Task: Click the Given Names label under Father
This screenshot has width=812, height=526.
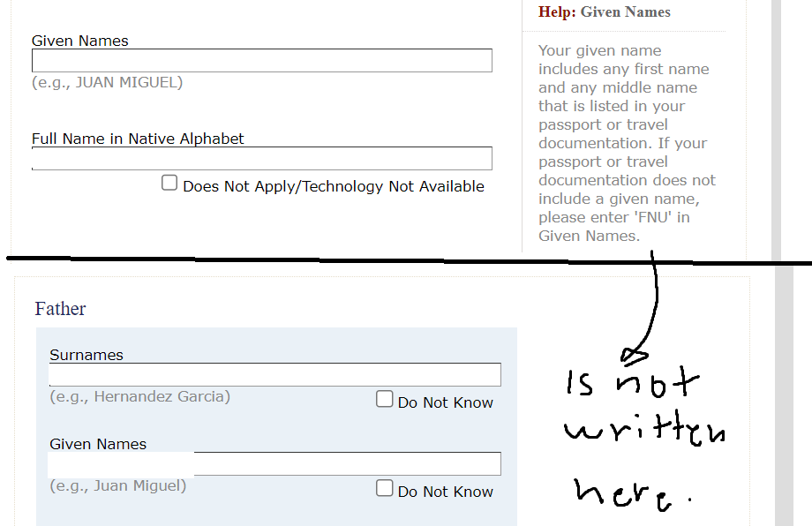Action: pos(98,444)
